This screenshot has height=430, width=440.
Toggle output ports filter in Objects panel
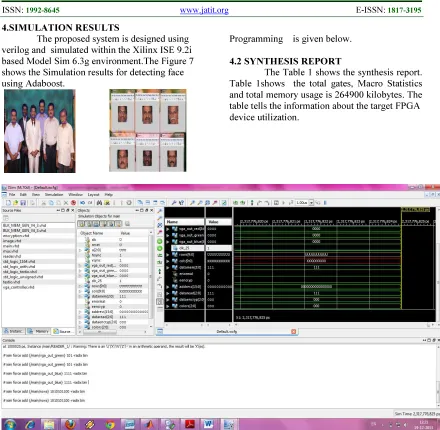[x=88, y=224]
